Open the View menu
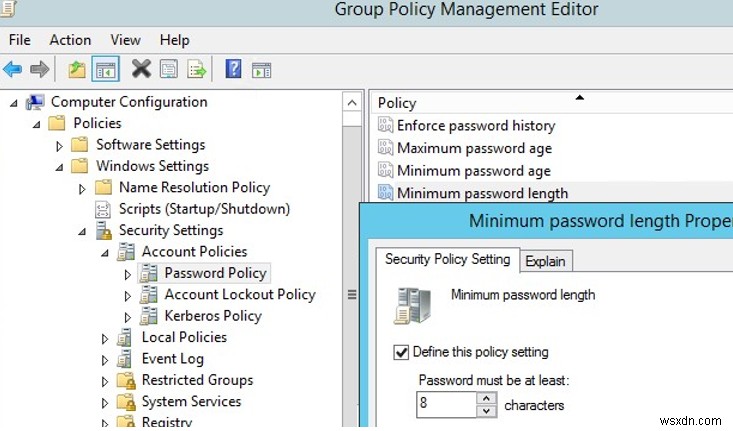 [x=125, y=40]
